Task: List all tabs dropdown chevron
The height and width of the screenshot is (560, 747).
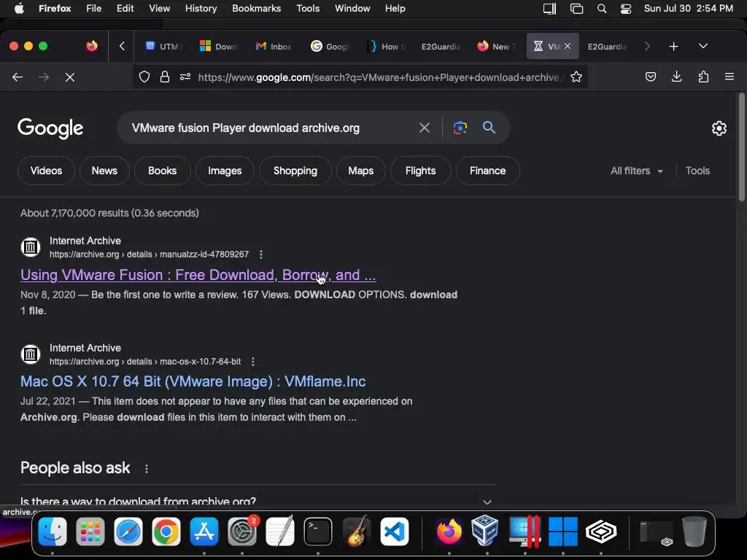Action: point(703,46)
